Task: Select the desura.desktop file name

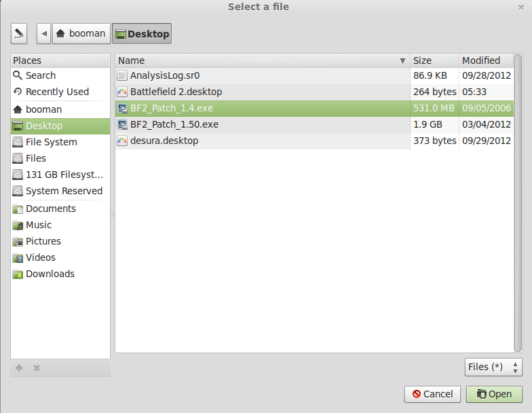Action: pyautogui.click(x=164, y=141)
